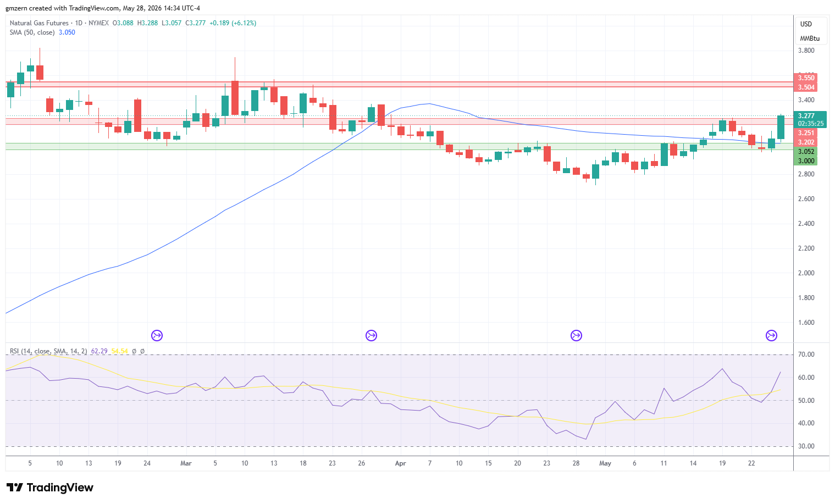
Task: Click the low value L3.057 in the legend
Action: [x=172, y=23]
